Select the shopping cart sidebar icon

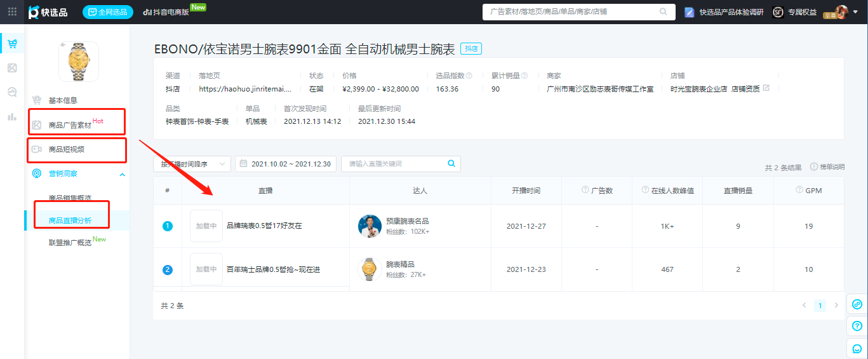(x=12, y=44)
